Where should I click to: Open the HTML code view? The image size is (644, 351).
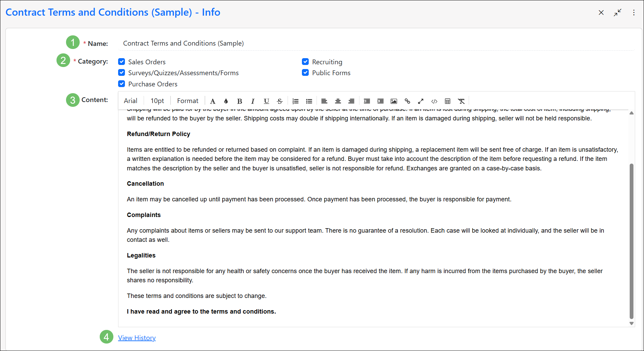(434, 101)
